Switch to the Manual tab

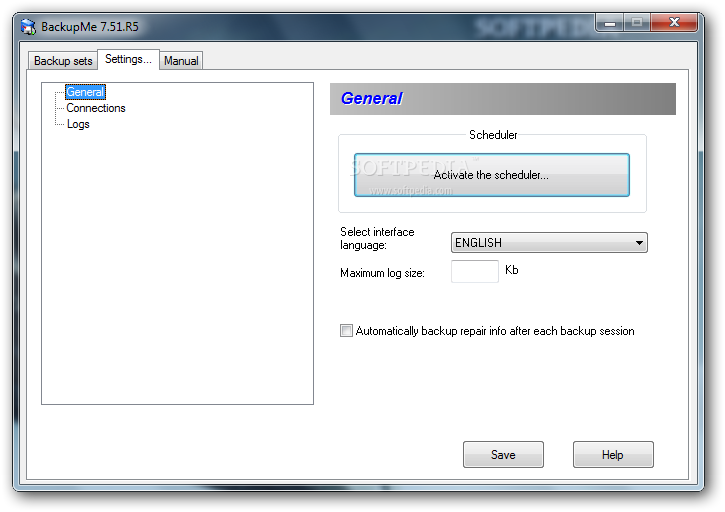point(181,61)
